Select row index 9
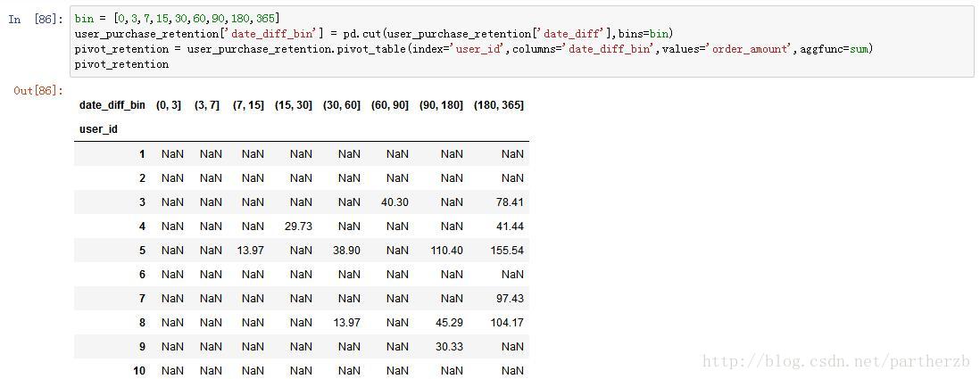 click(x=143, y=347)
